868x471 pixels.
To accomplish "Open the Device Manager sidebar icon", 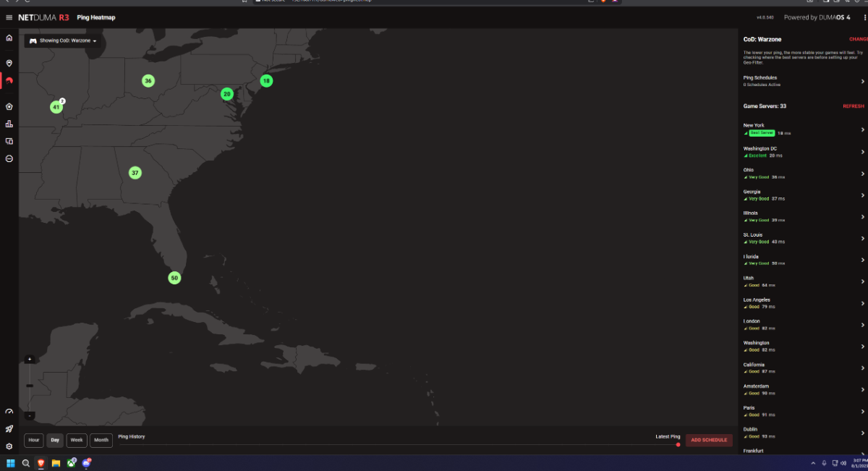I will click(x=9, y=141).
